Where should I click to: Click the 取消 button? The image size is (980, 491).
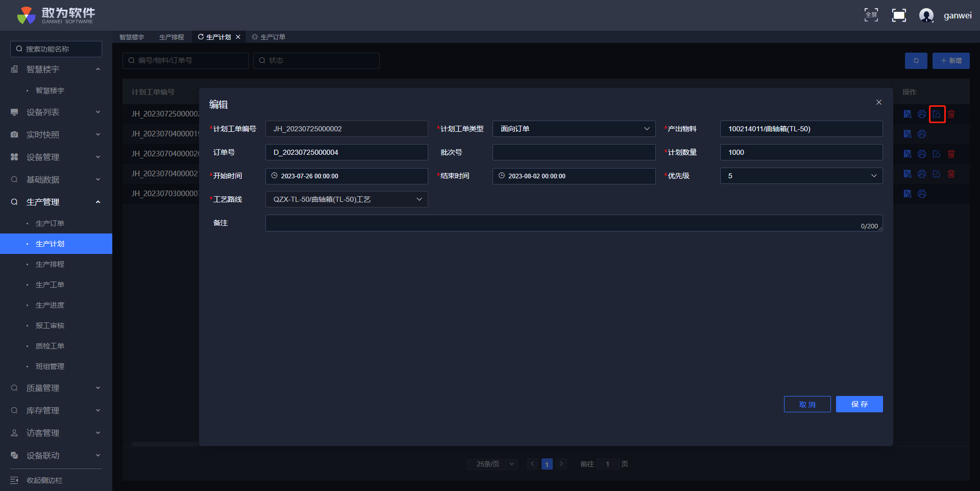click(807, 404)
